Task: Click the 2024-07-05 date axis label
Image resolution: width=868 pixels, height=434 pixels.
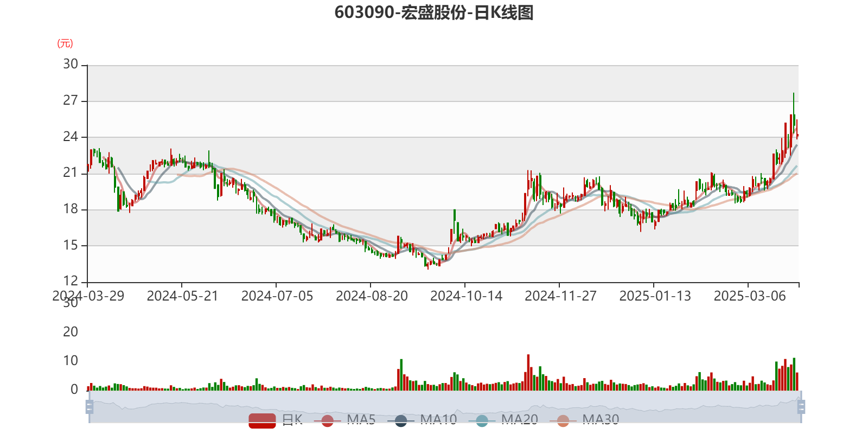Action: pos(277,296)
